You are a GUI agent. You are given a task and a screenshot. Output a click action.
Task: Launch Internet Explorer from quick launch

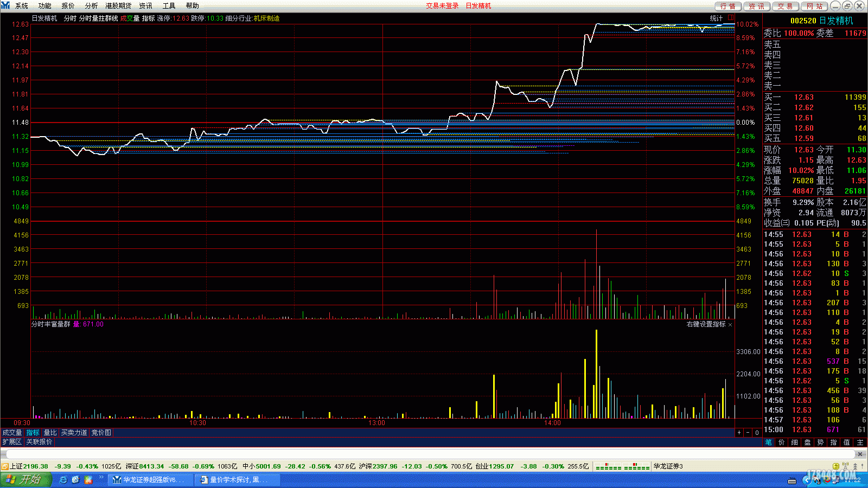pyautogui.click(x=63, y=480)
